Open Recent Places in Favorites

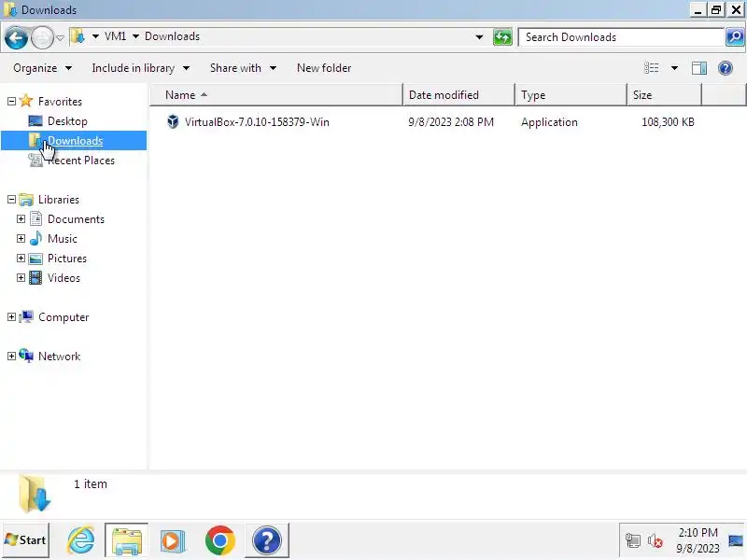point(81,161)
